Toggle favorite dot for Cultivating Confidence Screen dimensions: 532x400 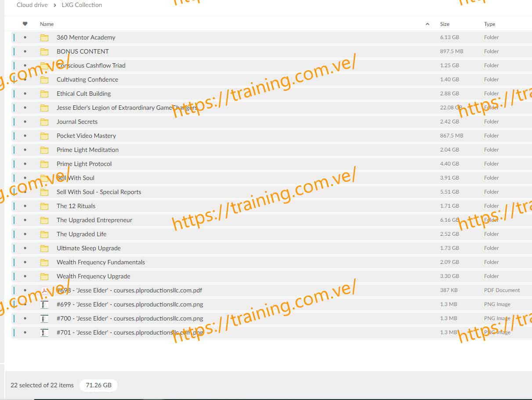click(25, 80)
